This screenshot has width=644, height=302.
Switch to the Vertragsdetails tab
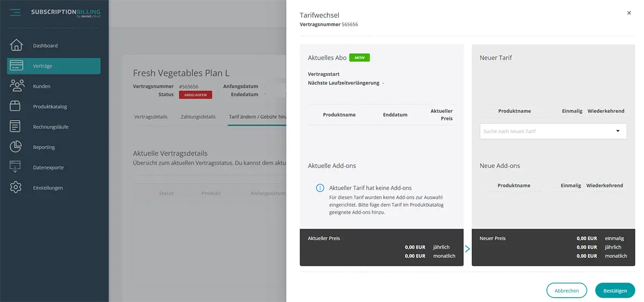click(x=151, y=117)
